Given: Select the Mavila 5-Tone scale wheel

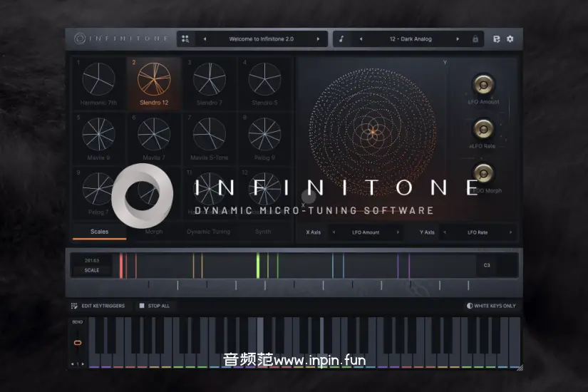Looking at the screenshot, I should pyautogui.click(x=210, y=134).
